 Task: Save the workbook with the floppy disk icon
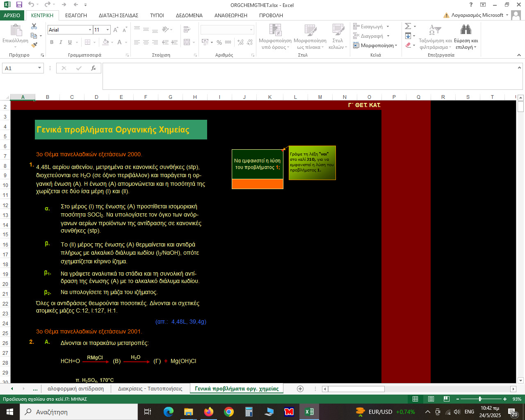(x=19, y=5)
